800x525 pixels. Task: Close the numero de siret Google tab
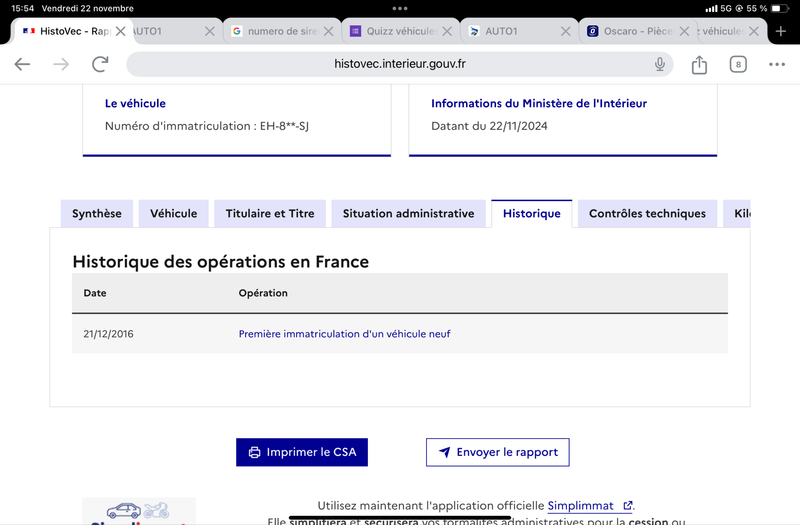point(329,31)
